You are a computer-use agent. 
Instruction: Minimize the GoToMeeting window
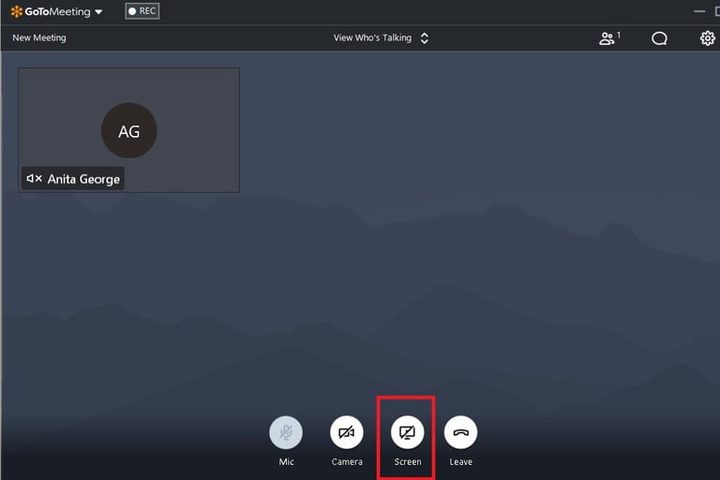click(x=700, y=12)
